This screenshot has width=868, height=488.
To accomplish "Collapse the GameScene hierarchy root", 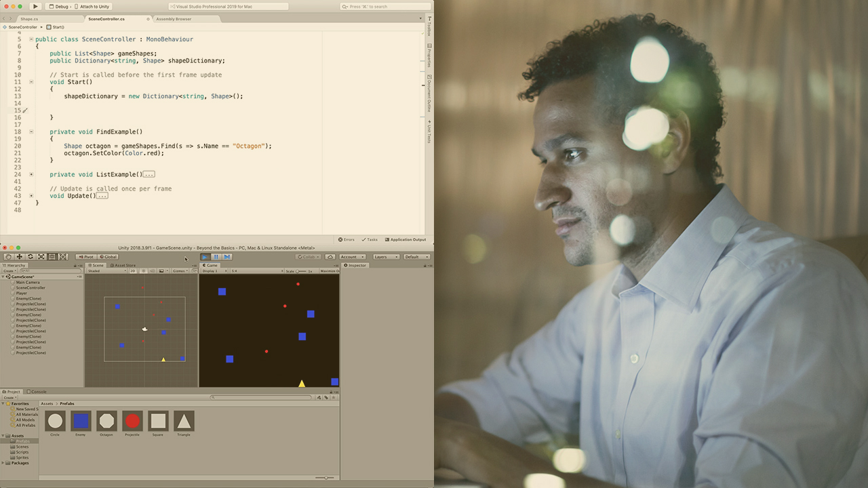I will tap(3, 277).
